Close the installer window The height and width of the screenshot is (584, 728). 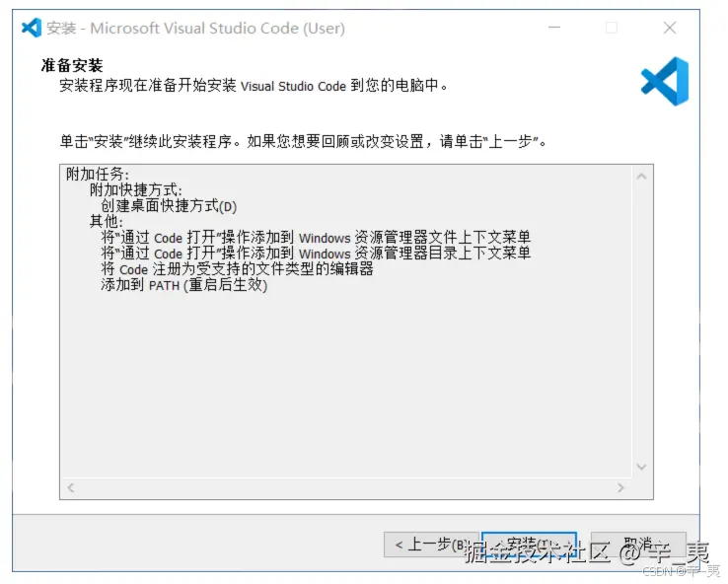point(670,28)
